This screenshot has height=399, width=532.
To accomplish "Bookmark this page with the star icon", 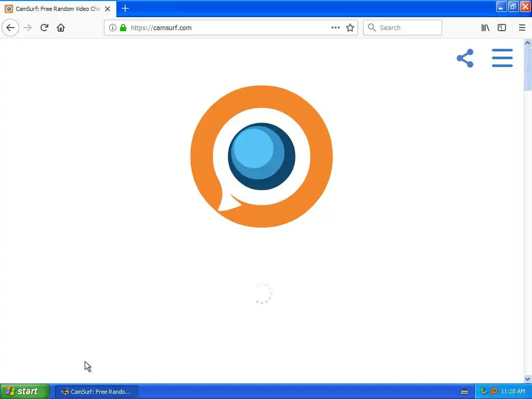I will 350,28.
